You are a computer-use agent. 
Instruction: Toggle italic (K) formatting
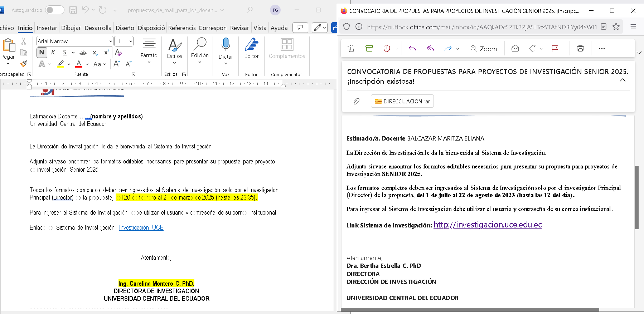pos(53,52)
